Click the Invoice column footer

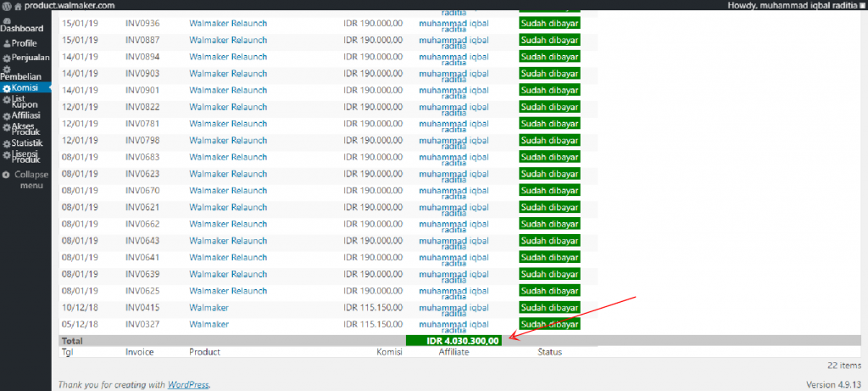coord(140,352)
